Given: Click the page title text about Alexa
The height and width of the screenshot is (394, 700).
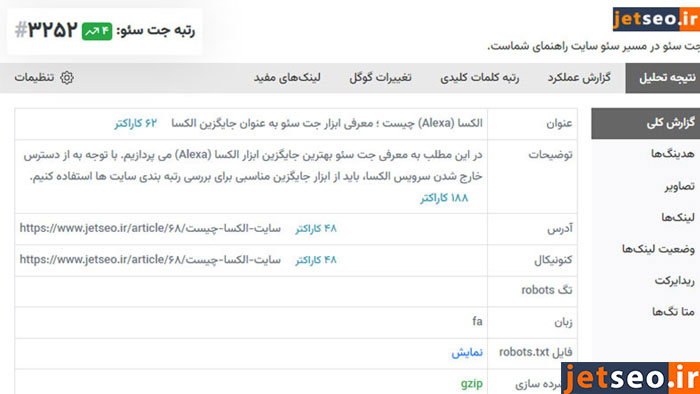Looking at the screenshot, I should click(x=327, y=123).
